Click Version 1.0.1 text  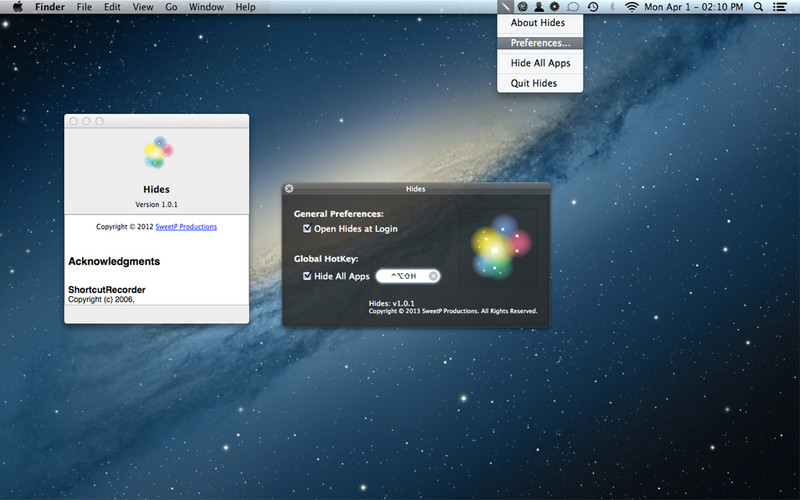(x=157, y=204)
